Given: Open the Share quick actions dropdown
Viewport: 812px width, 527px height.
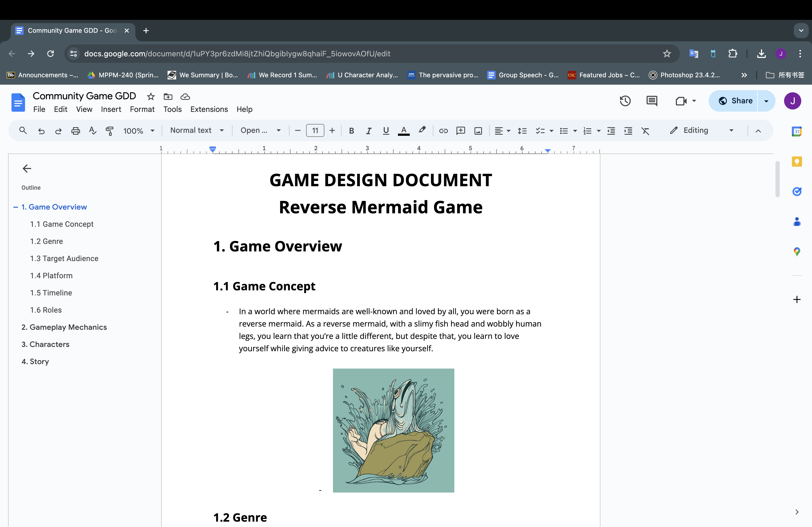Looking at the screenshot, I should click(766, 101).
